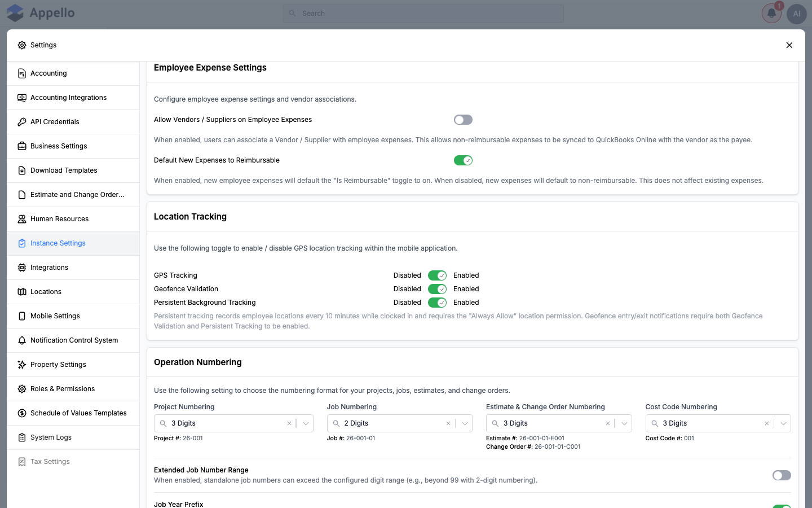Open notifications bell in the top bar
Viewport: 812px width, 508px height.
tap(771, 14)
